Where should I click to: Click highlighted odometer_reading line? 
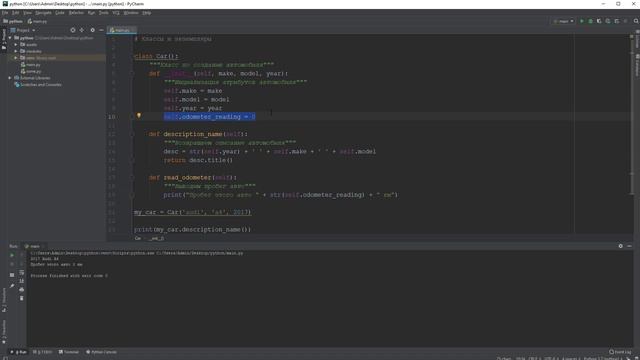tap(210, 117)
